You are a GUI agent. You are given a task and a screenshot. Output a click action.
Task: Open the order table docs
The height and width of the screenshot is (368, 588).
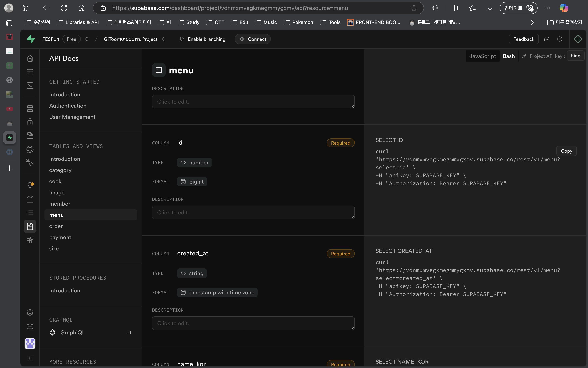coord(56,226)
